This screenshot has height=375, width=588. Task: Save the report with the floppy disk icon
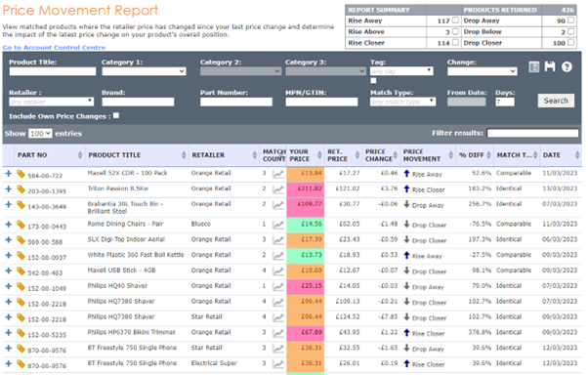pyautogui.click(x=550, y=66)
